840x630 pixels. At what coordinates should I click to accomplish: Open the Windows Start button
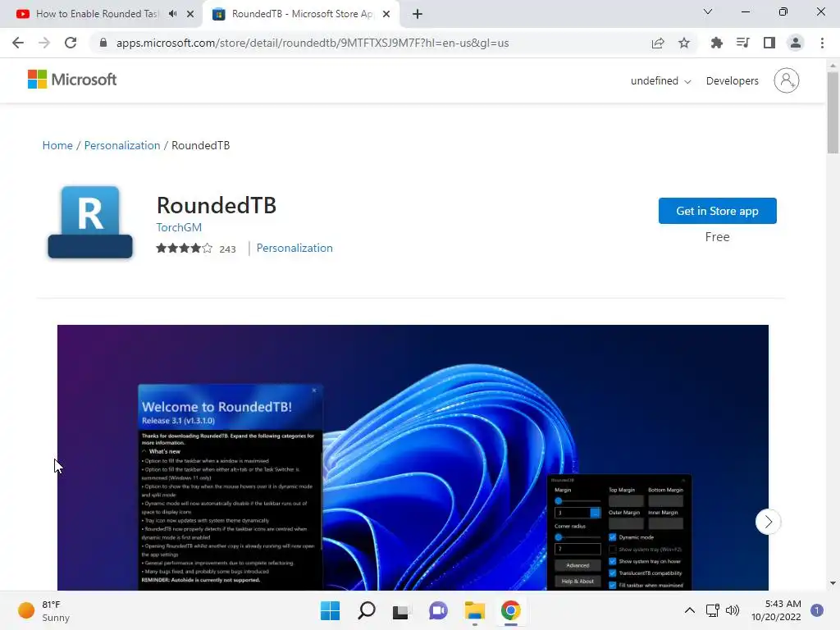point(330,610)
